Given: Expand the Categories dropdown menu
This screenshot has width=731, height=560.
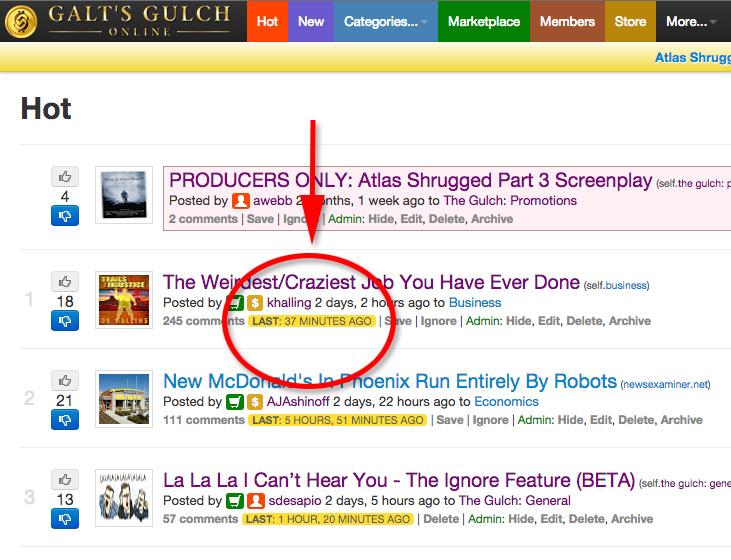Looking at the screenshot, I should (x=386, y=21).
